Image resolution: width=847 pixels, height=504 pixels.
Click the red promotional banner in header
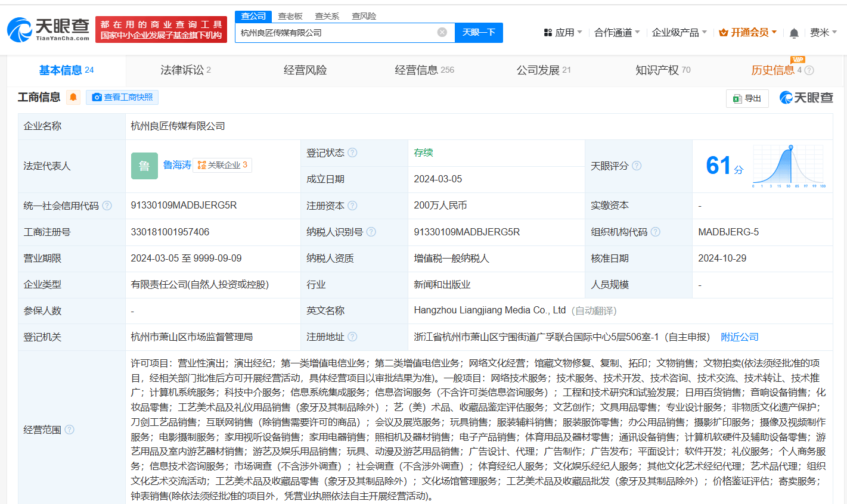pyautogui.click(x=161, y=30)
